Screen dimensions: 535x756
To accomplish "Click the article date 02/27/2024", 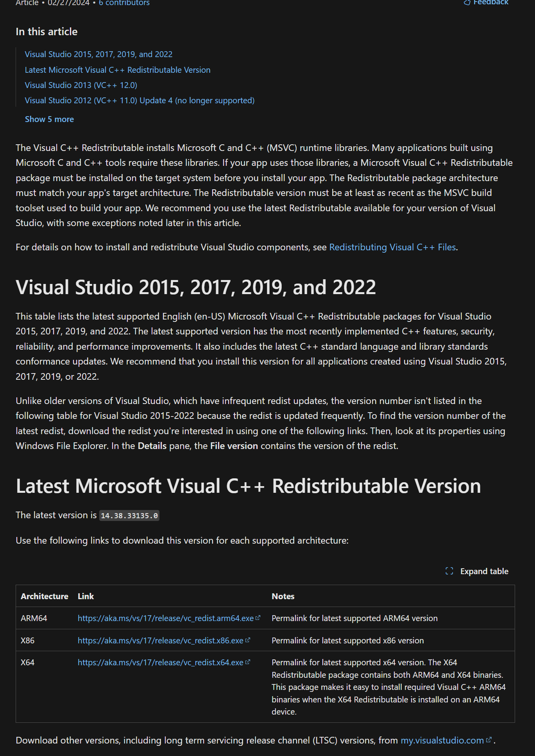I will click(x=68, y=3).
